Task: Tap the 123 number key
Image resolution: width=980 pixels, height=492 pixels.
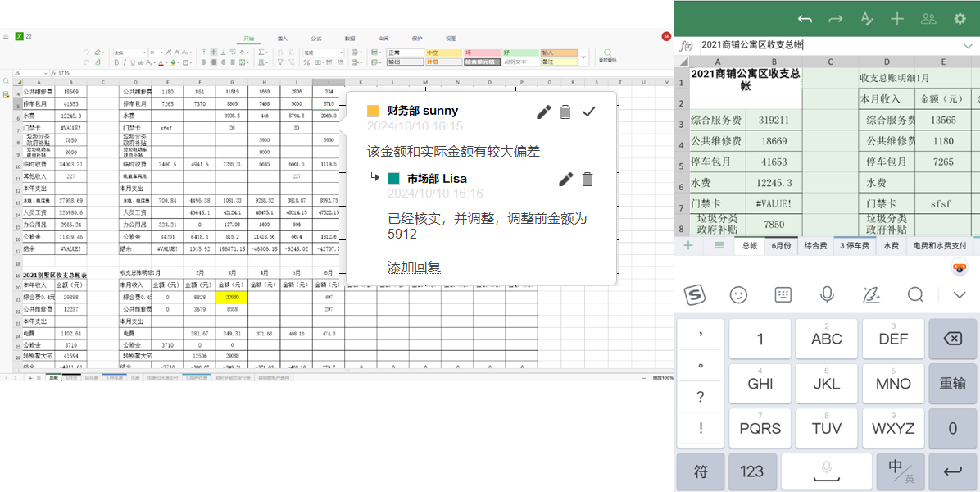Action: [x=752, y=471]
